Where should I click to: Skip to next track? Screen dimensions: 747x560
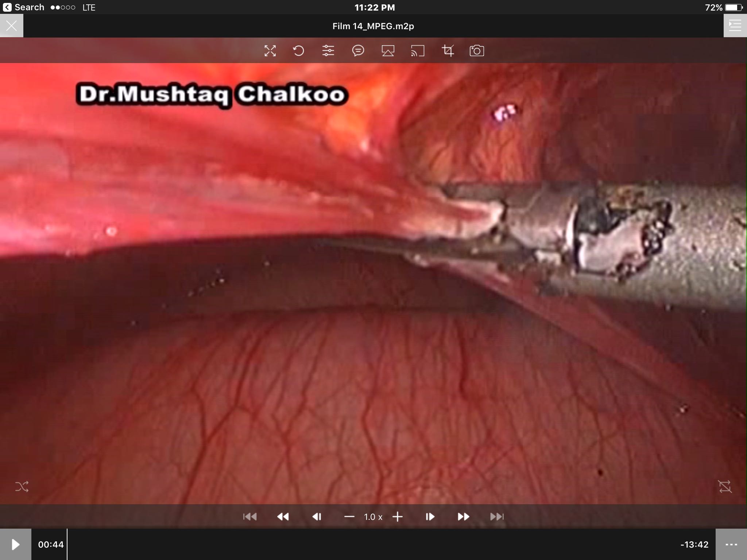(x=497, y=517)
